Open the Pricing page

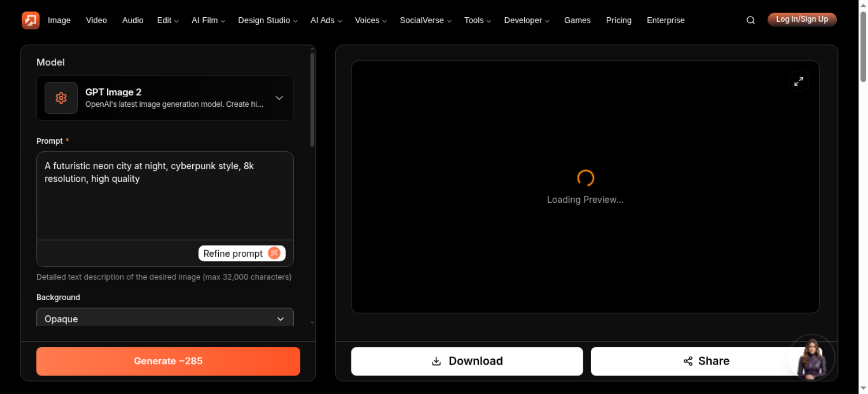618,20
